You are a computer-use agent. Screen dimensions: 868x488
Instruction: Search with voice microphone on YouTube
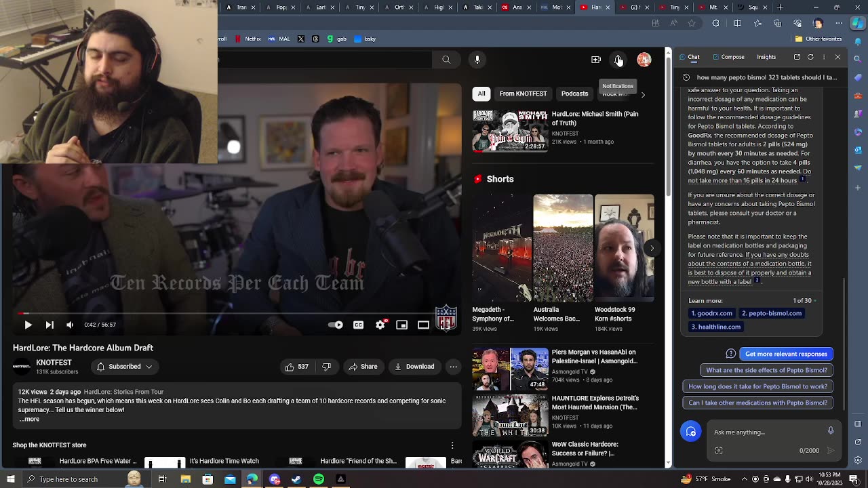477,60
